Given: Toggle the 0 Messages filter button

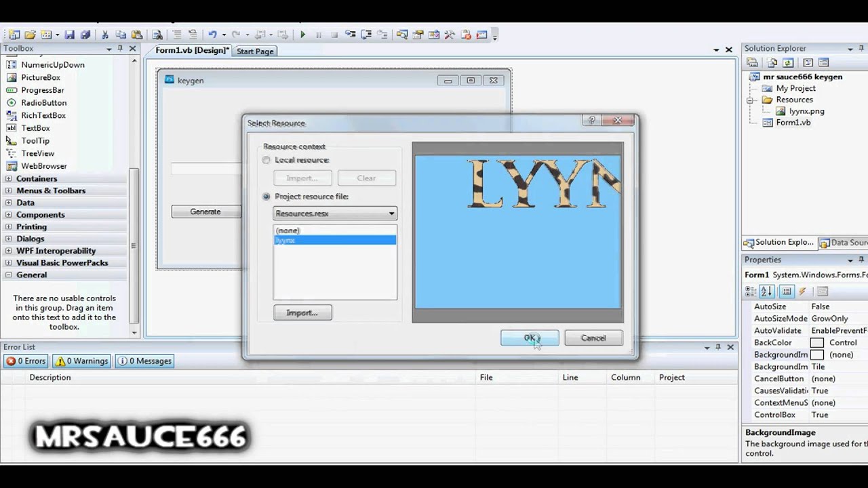Looking at the screenshot, I should (145, 361).
